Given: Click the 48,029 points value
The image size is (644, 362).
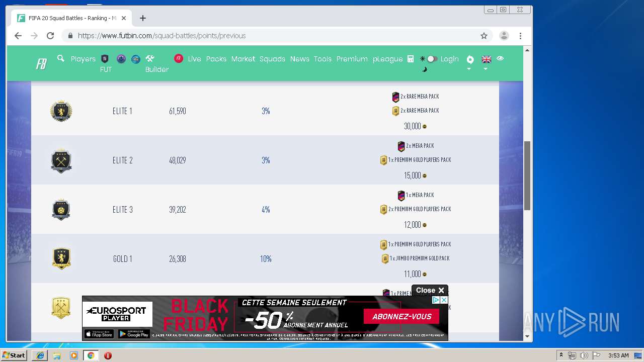Looking at the screenshot, I should tap(178, 160).
